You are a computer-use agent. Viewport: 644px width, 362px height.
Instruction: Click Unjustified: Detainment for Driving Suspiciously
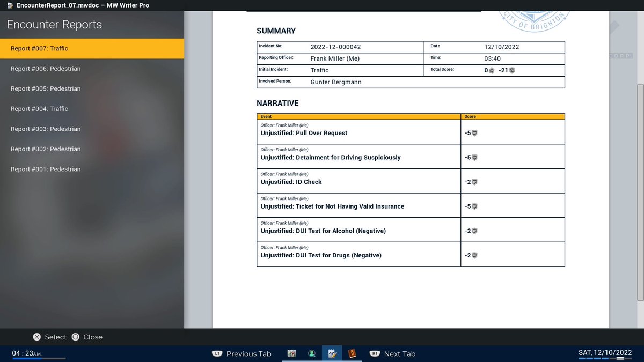(331, 158)
